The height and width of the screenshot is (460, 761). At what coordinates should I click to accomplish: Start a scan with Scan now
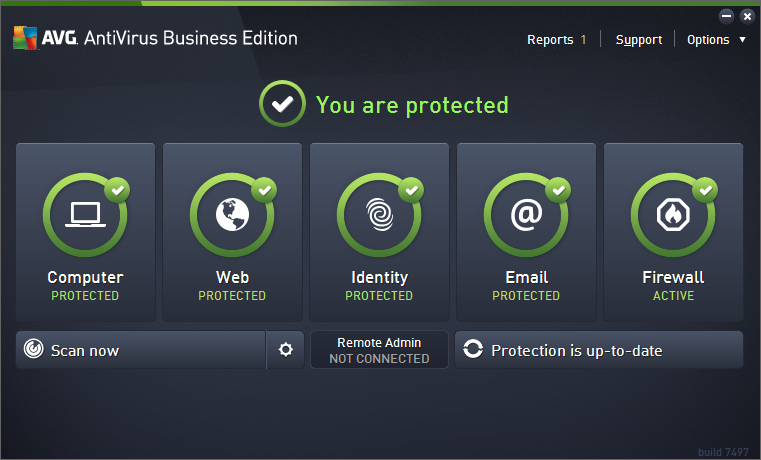coord(140,350)
